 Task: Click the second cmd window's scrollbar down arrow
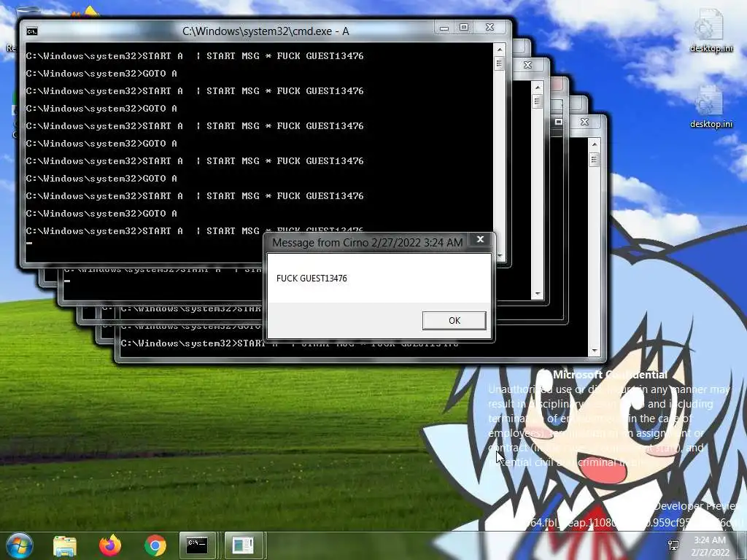pyautogui.click(x=538, y=294)
